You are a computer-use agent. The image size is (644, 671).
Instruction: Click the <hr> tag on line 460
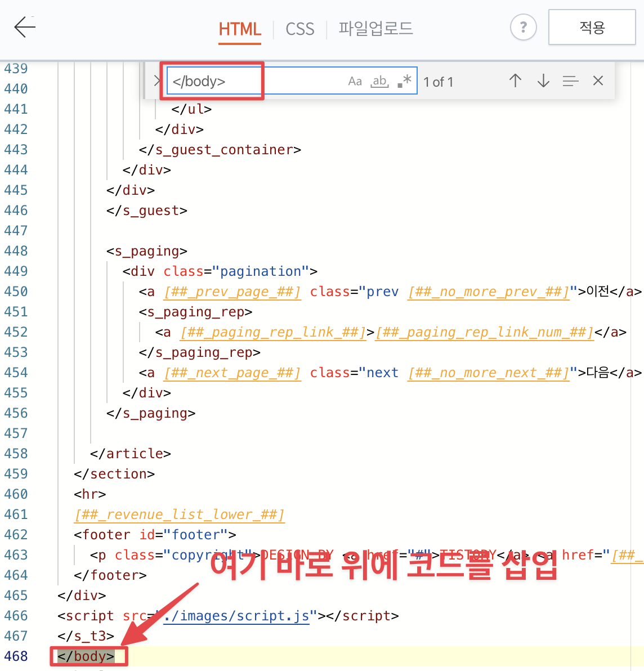(x=90, y=494)
